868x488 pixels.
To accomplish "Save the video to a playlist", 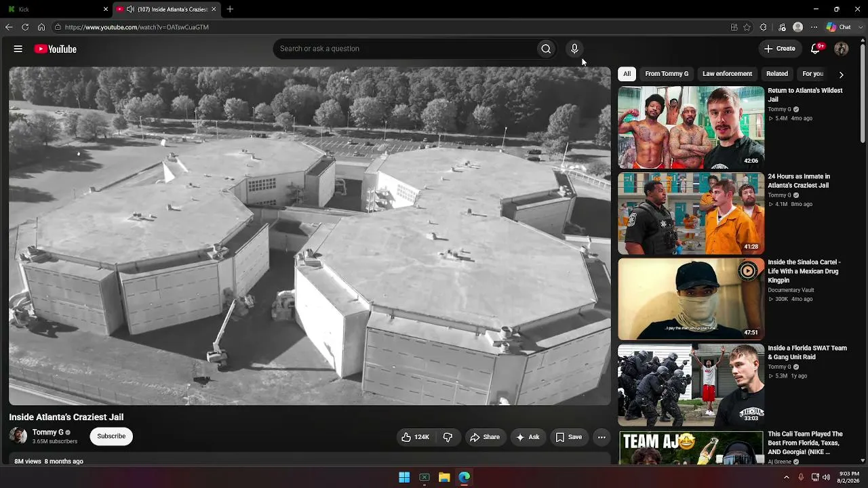I will click(569, 437).
